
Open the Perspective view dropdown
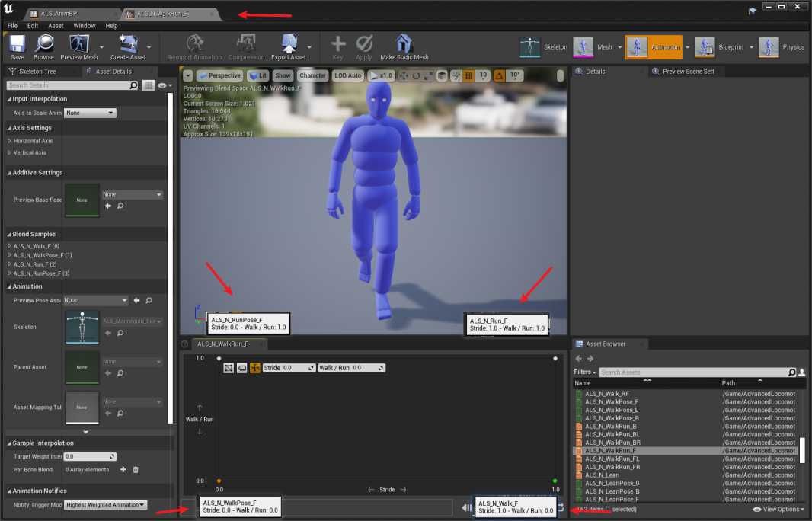[219, 75]
